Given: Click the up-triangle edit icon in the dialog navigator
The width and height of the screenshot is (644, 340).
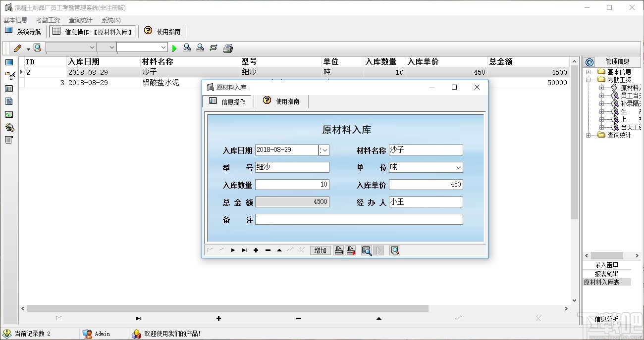Looking at the screenshot, I should pyautogui.click(x=279, y=250).
